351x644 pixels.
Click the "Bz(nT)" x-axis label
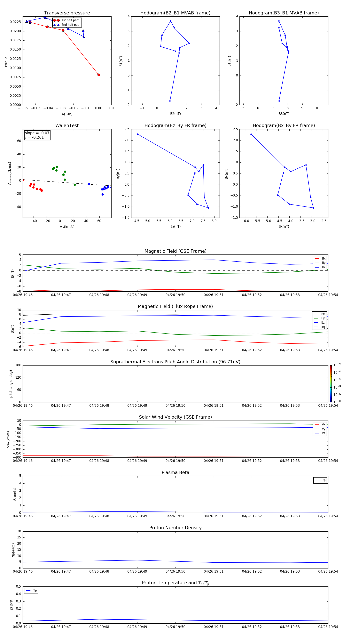click(x=175, y=227)
